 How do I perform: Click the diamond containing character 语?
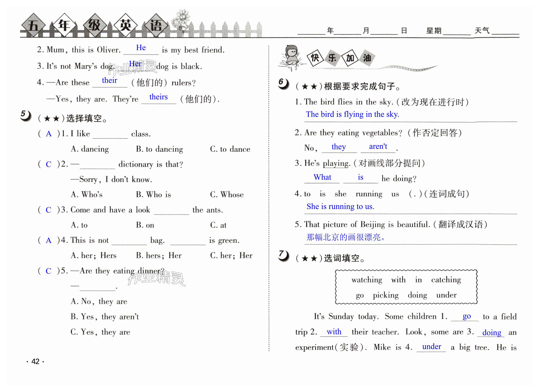click(x=156, y=26)
